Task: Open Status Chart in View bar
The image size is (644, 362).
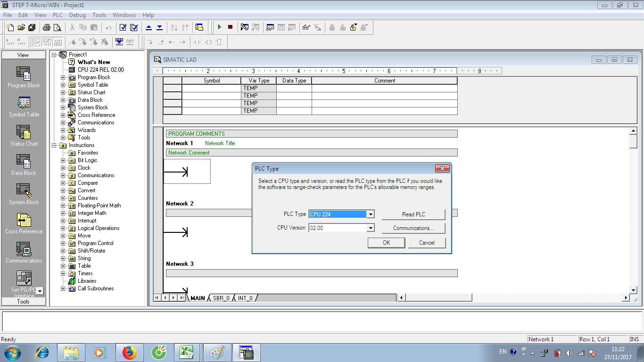Action: (x=24, y=136)
